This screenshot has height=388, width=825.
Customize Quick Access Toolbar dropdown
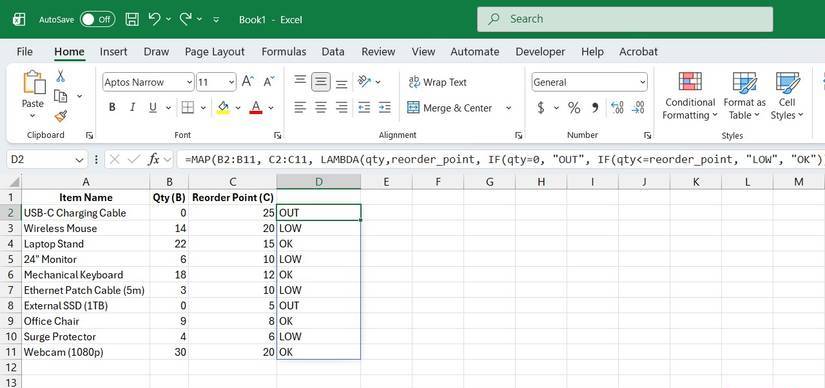click(x=216, y=19)
